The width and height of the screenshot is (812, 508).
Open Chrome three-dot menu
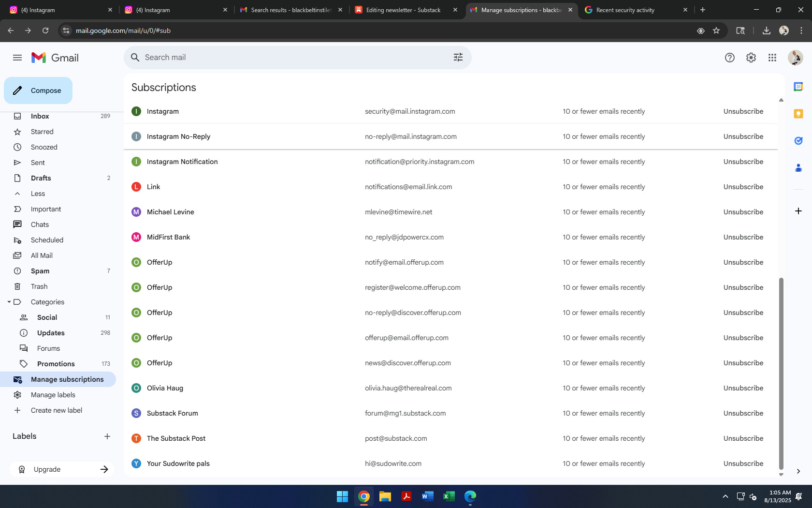[x=801, y=30]
